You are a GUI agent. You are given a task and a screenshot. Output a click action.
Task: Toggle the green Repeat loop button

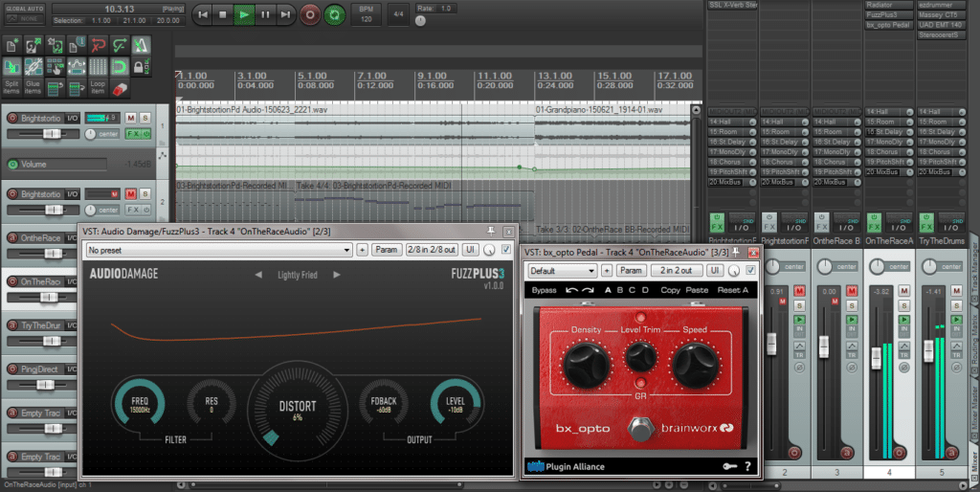[x=335, y=15]
